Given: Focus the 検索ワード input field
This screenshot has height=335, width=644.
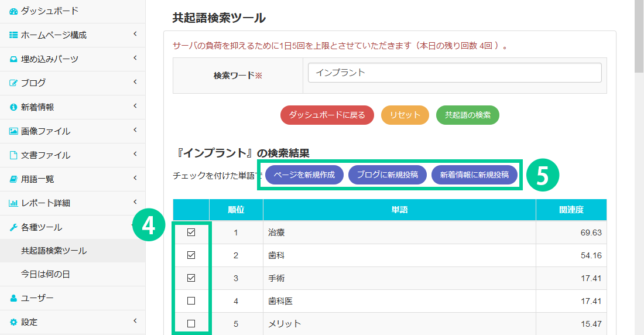Looking at the screenshot, I should pos(454,73).
